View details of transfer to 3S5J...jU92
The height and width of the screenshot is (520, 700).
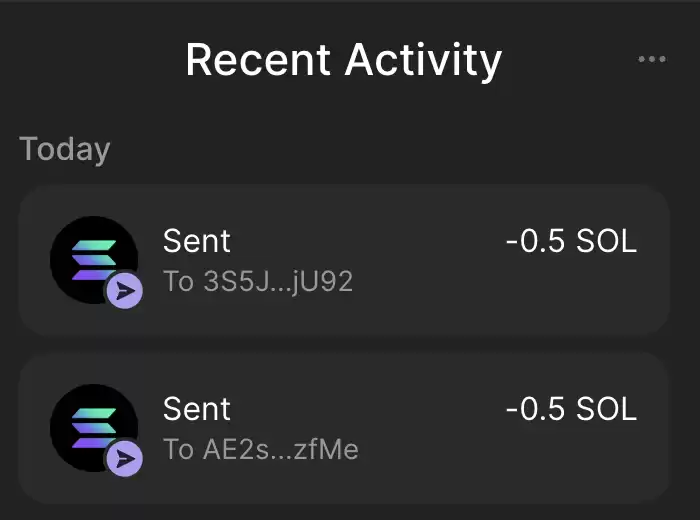(344, 260)
